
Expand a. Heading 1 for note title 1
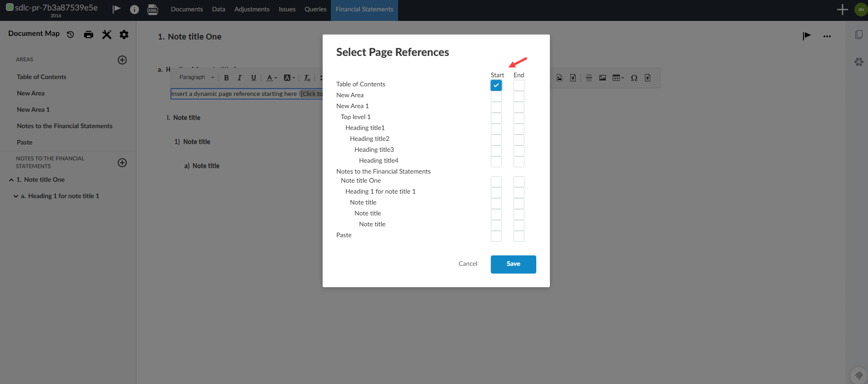click(x=16, y=196)
